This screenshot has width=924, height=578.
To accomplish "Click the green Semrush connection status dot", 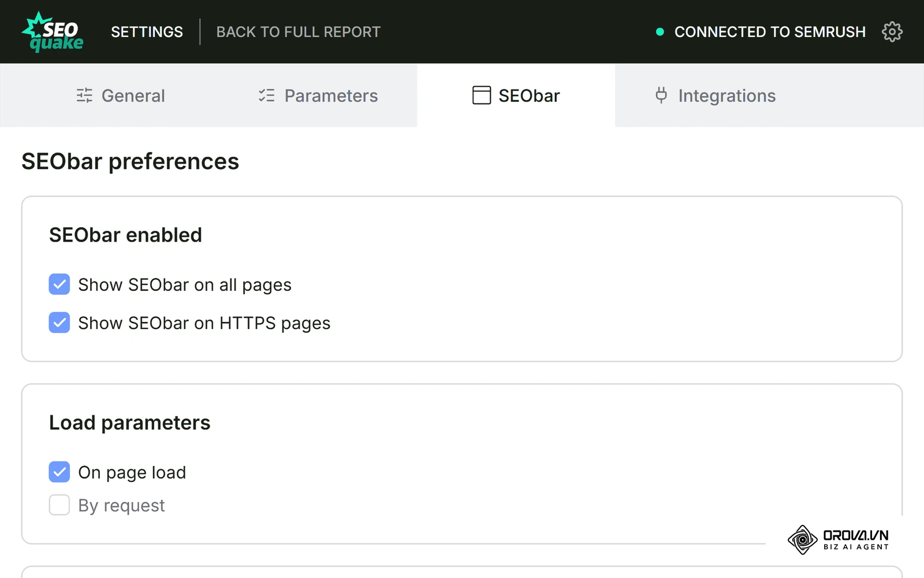I will 660,32.
